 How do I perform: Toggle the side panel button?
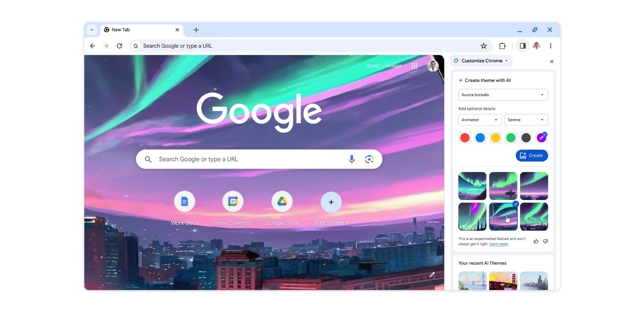click(x=522, y=46)
